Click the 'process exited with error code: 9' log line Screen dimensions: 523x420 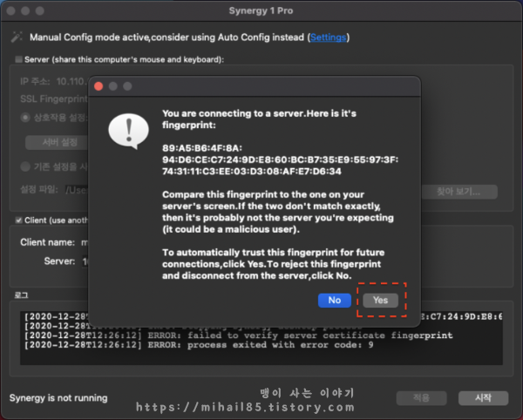(x=199, y=345)
